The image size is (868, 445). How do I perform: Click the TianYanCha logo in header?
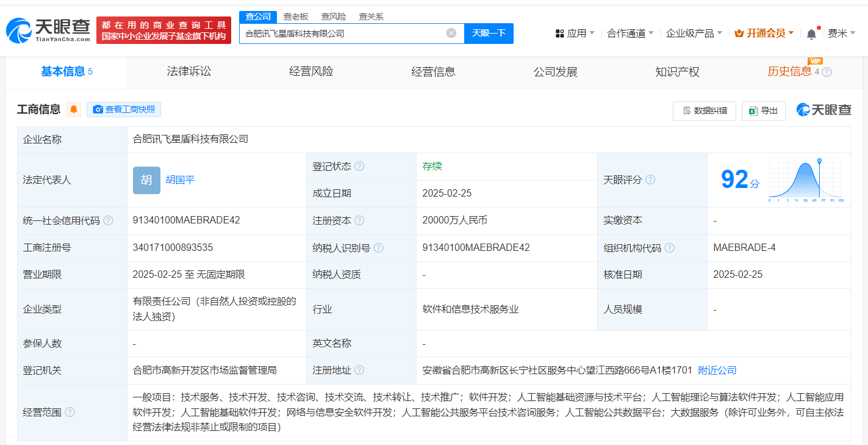pyautogui.click(x=48, y=29)
